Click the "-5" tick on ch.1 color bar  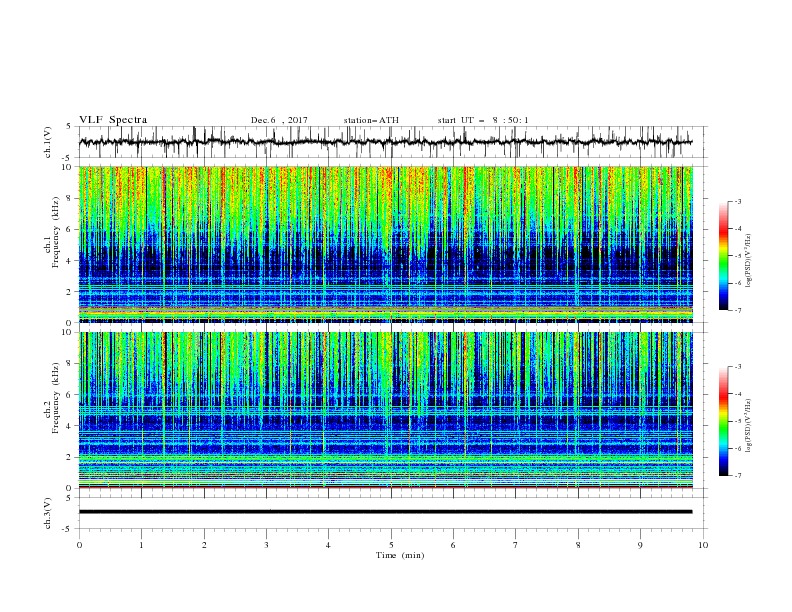click(737, 256)
